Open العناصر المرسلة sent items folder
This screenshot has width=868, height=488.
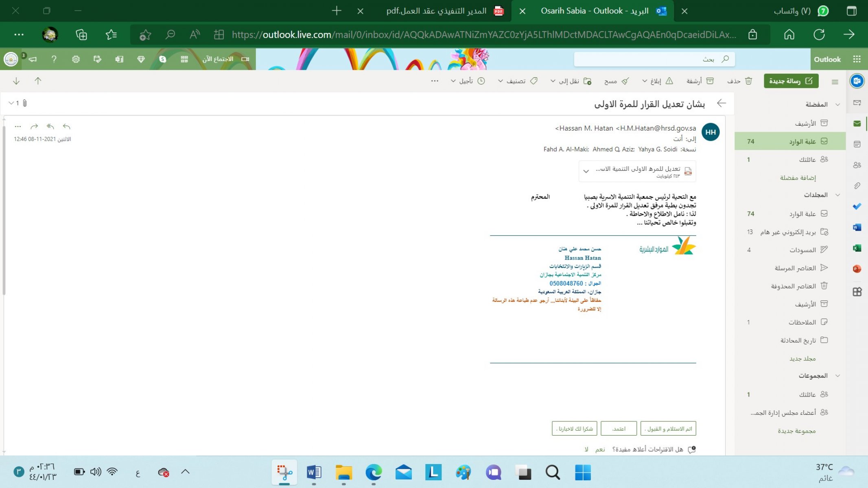point(790,268)
